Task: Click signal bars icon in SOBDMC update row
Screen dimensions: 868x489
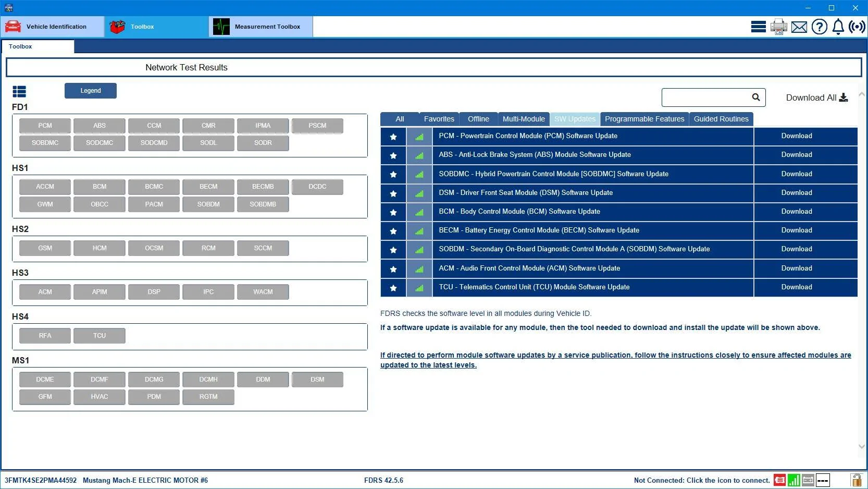Action: pyautogui.click(x=419, y=174)
